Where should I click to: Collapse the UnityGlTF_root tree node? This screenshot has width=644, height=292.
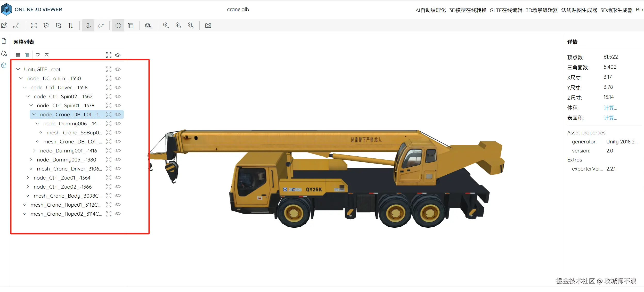[x=18, y=69]
